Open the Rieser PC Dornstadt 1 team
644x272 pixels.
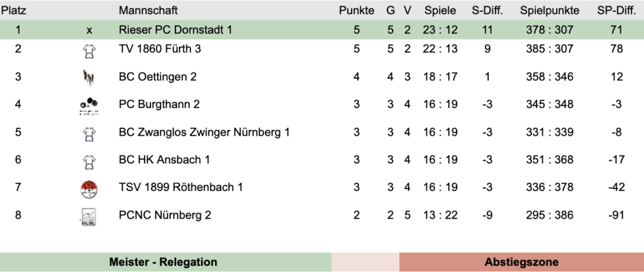click(175, 30)
